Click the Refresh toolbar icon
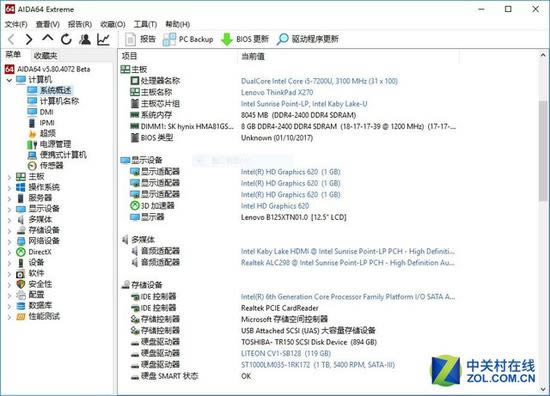This screenshot has width=550, height=396. pyautogui.click(x=66, y=39)
